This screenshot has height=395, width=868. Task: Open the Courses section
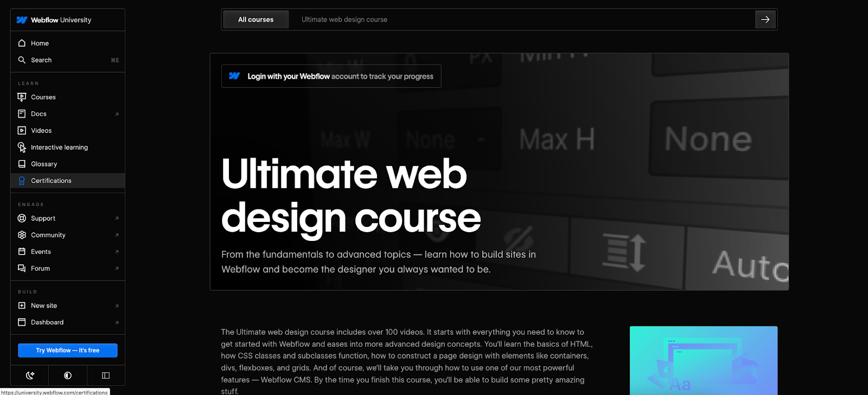pyautogui.click(x=68, y=97)
